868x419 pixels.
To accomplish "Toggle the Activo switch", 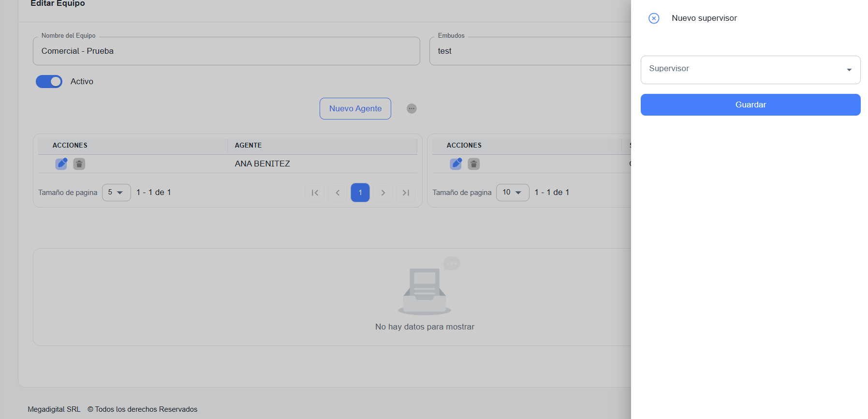I will coord(49,81).
